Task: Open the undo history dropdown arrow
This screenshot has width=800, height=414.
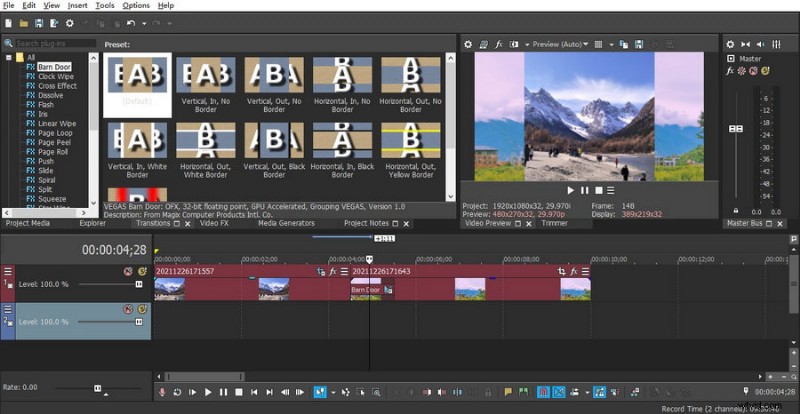Action: point(144,23)
